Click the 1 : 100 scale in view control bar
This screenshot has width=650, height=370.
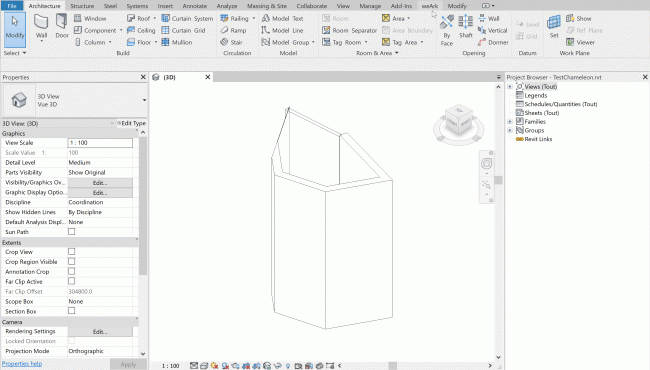click(170, 366)
